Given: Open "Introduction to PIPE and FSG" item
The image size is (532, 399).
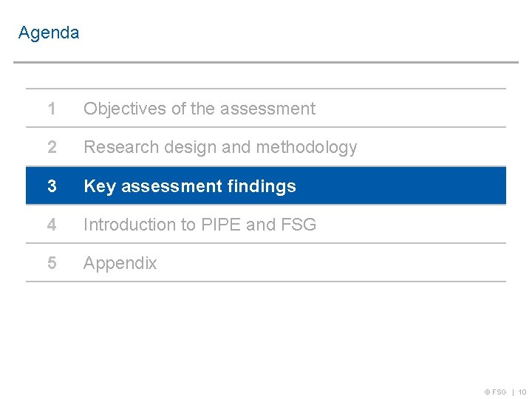Looking at the screenshot, I should [199, 225].
